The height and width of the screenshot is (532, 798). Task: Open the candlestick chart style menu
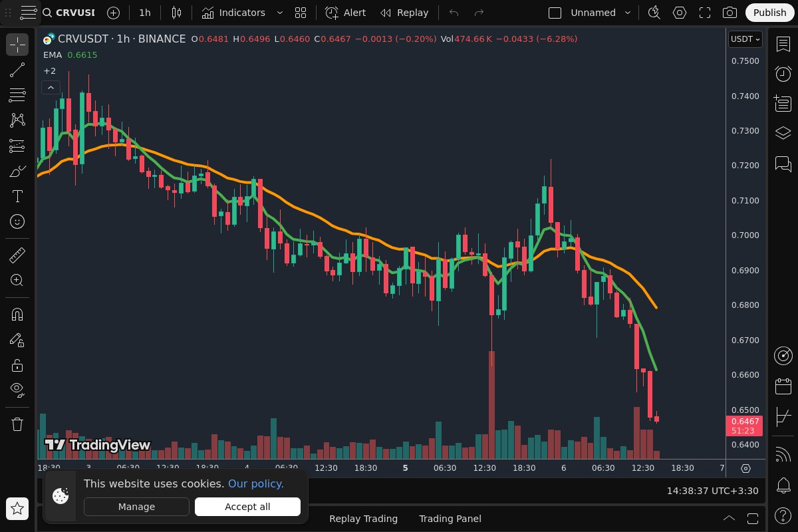pos(176,13)
